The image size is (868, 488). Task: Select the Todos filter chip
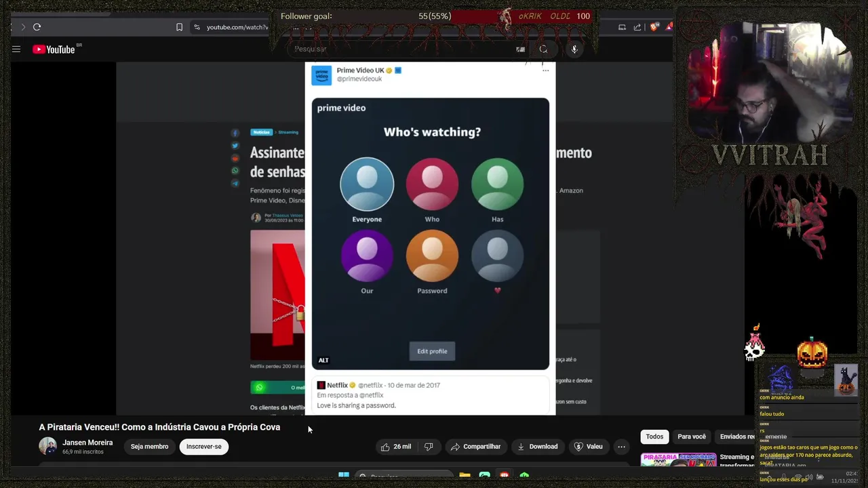pos(654,436)
